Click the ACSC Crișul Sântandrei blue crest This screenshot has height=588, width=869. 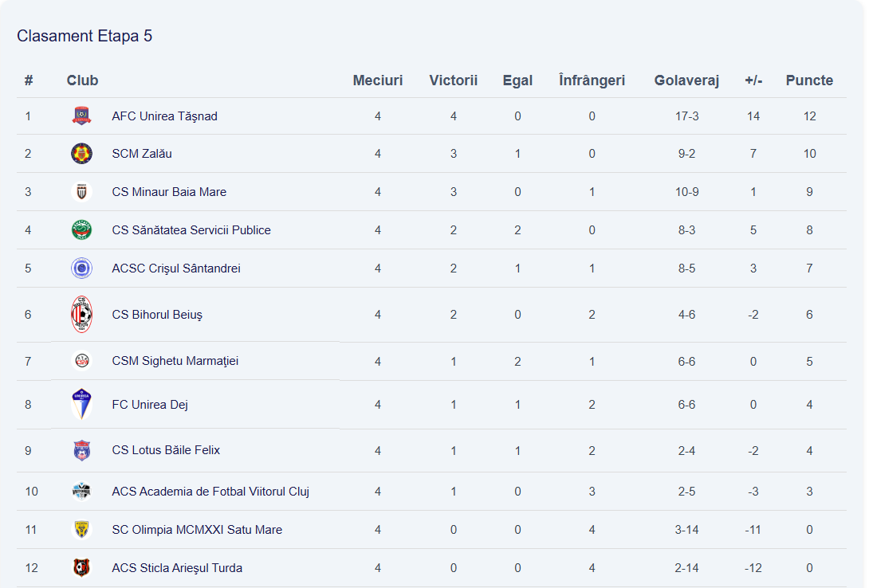pos(81,269)
